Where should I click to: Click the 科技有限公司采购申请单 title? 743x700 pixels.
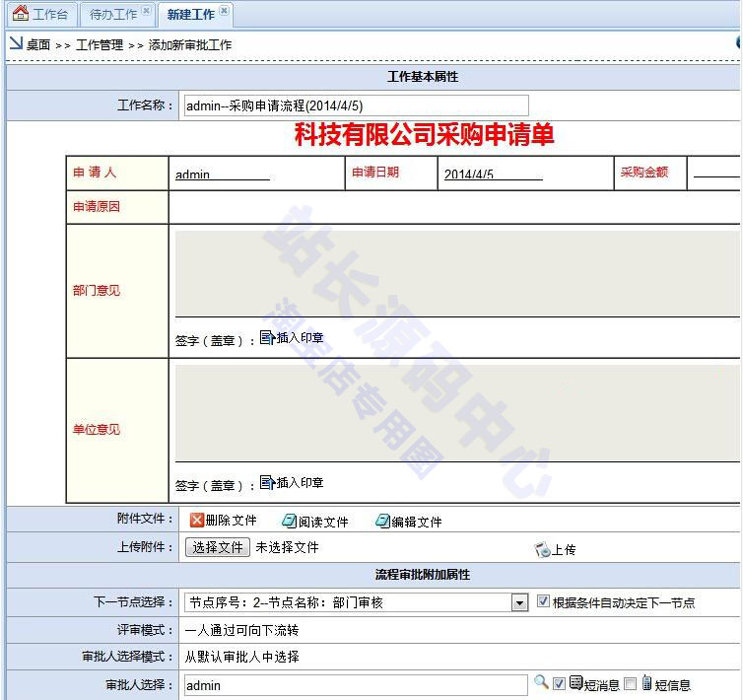pyautogui.click(x=424, y=134)
